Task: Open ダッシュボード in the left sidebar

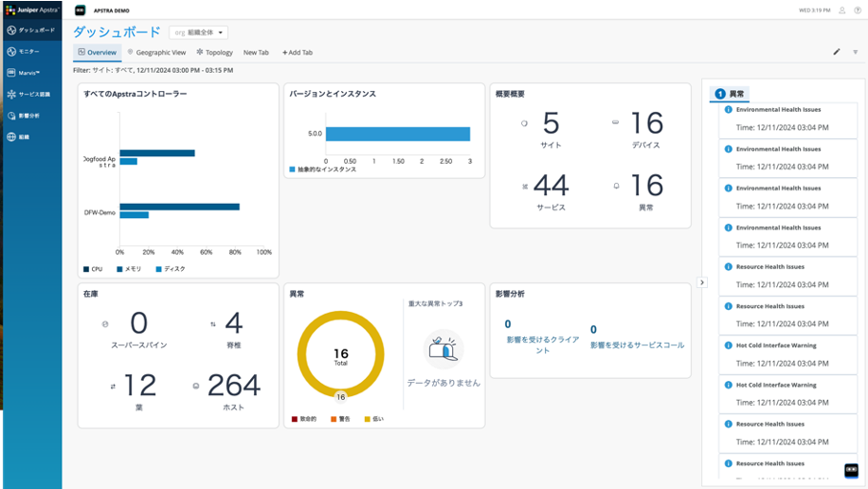Action: (30, 30)
